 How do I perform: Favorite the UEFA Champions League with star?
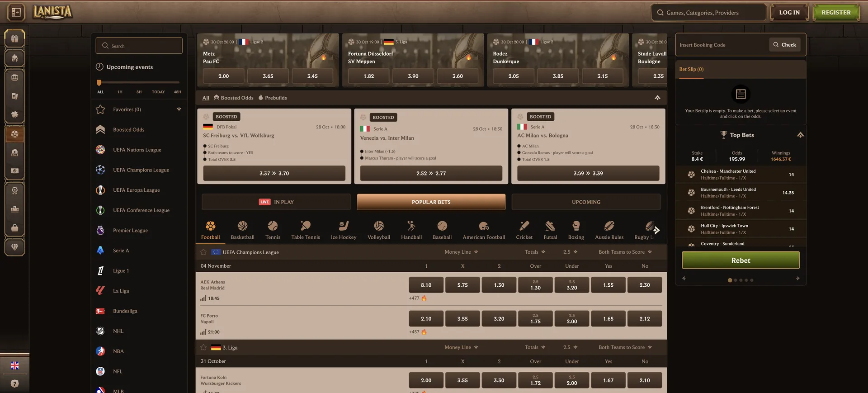click(x=203, y=252)
